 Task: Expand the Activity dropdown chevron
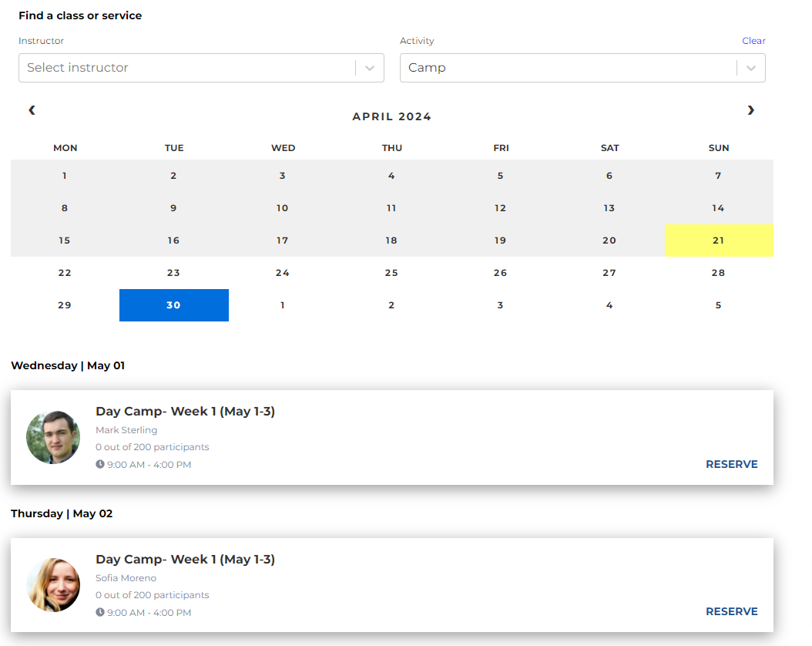click(751, 68)
